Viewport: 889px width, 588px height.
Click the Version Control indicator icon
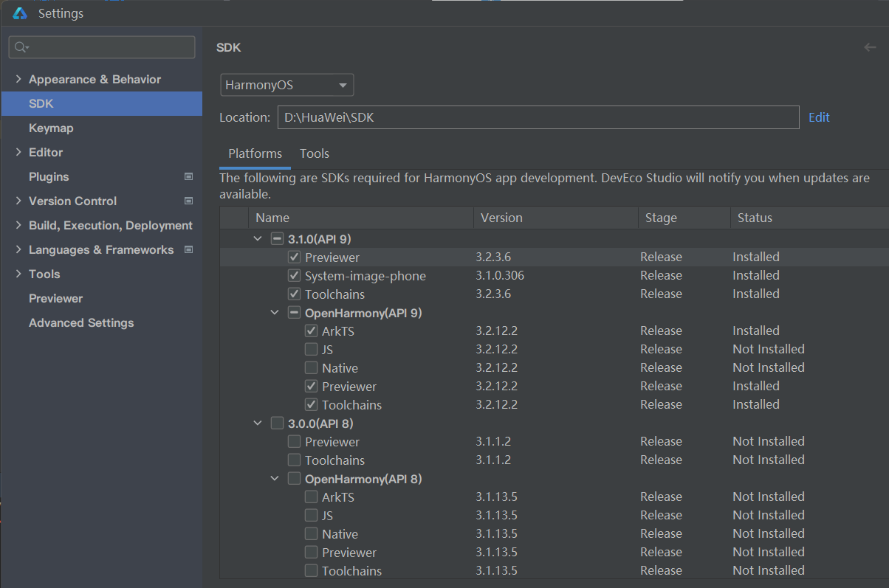tap(188, 201)
